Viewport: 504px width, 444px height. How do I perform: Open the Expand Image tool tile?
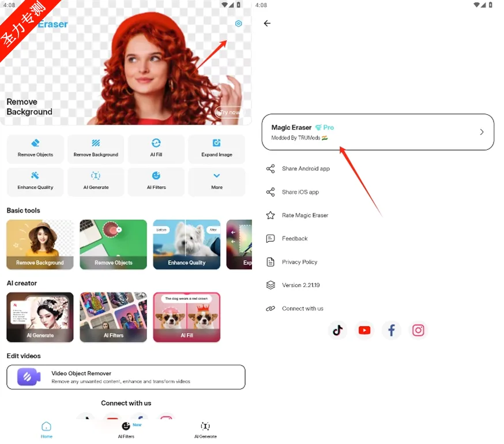217,149
